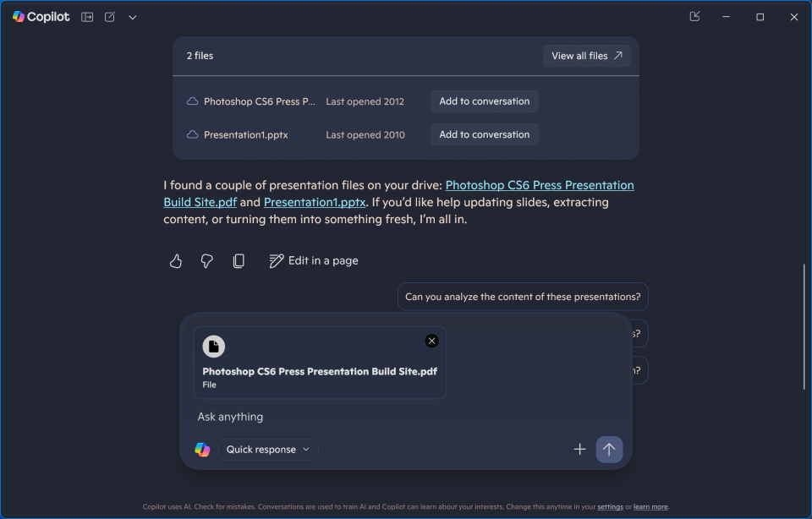Remove attached Photoshop CS6 PDF file
The image size is (812, 519).
[431, 341]
